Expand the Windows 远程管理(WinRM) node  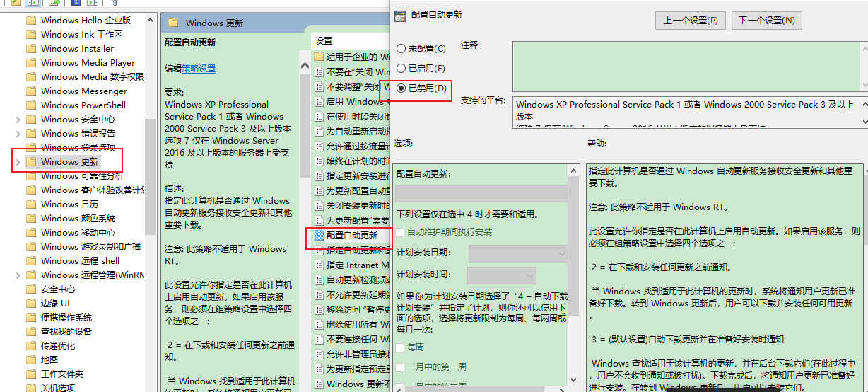tap(18, 275)
